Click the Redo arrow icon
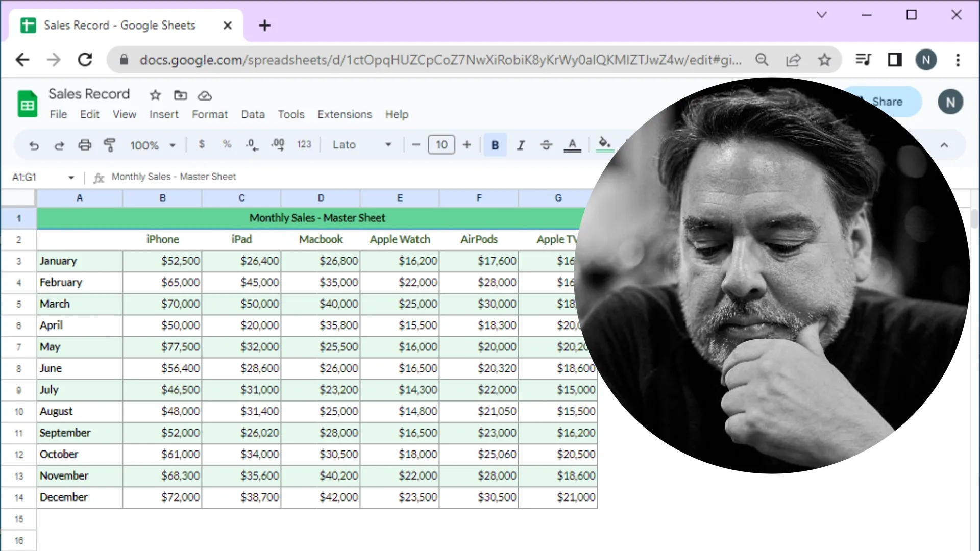This screenshot has height=551, width=980. (59, 145)
